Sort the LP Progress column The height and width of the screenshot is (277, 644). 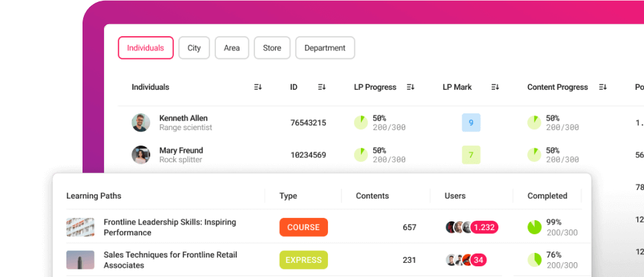pos(411,87)
